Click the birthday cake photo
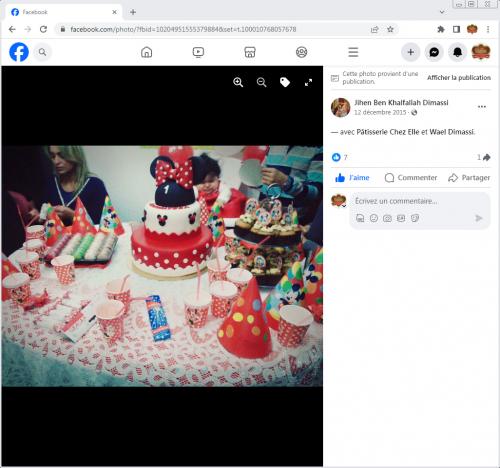 point(162,266)
